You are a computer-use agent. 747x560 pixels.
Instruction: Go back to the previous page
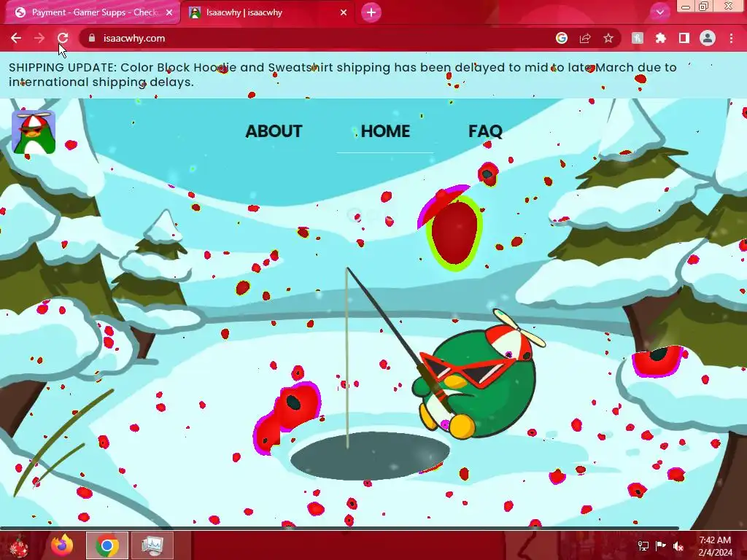16,38
